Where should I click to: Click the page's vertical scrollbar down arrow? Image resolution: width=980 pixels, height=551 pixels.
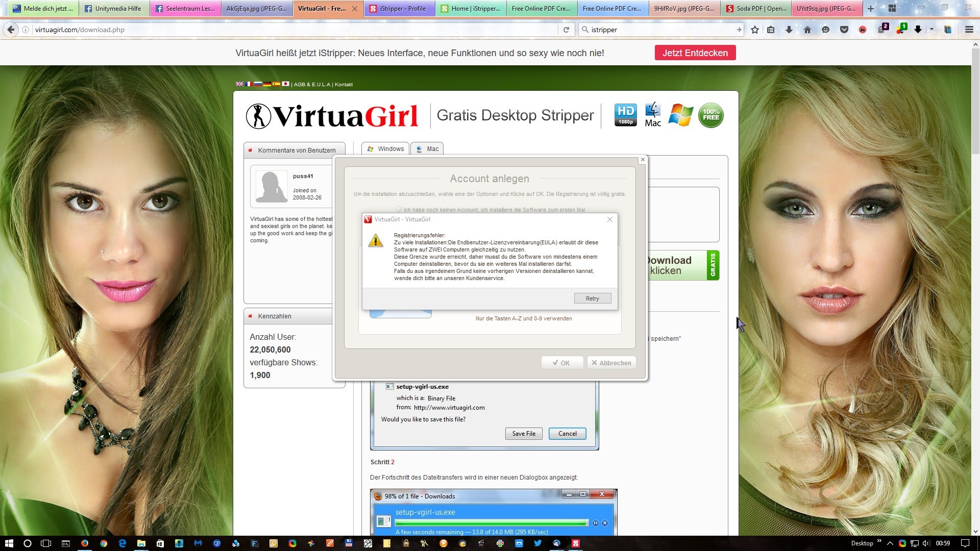[x=975, y=531]
